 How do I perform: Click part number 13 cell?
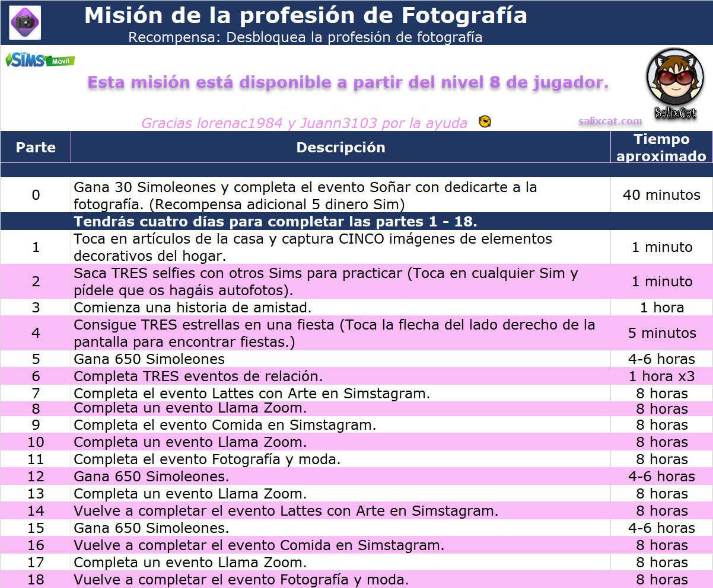point(36,494)
